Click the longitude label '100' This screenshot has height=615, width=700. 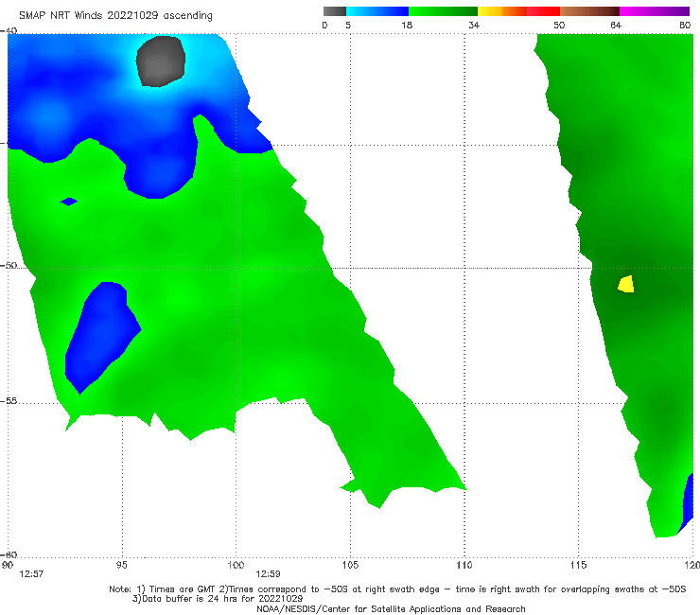point(236,565)
